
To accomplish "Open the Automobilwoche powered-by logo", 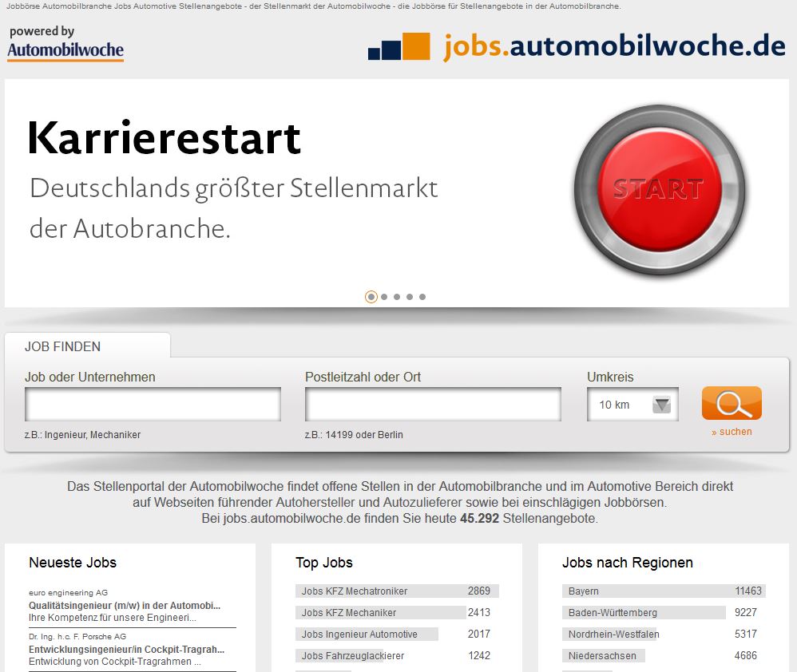I will (x=65, y=44).
